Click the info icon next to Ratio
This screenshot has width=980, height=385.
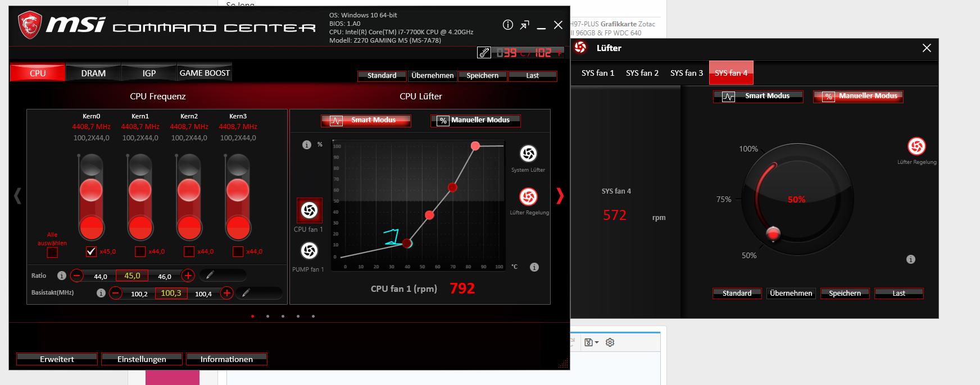(x=62, y=276)
